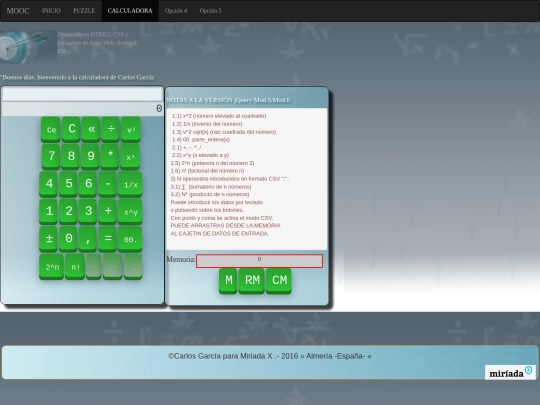Image resolution: width=540 pixels, height=405 pixels.
Task: Toggle sign with the ± key
Action: [x=49, y=238]
